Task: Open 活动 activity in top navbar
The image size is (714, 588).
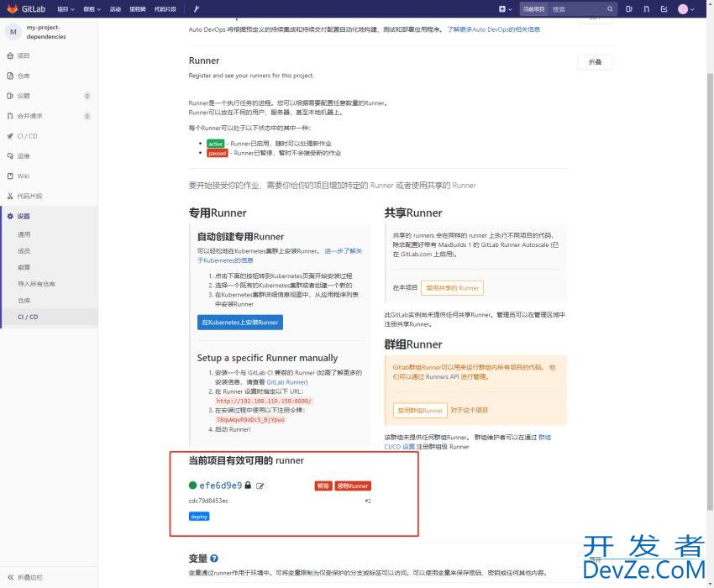Action: tap(115, 9)
